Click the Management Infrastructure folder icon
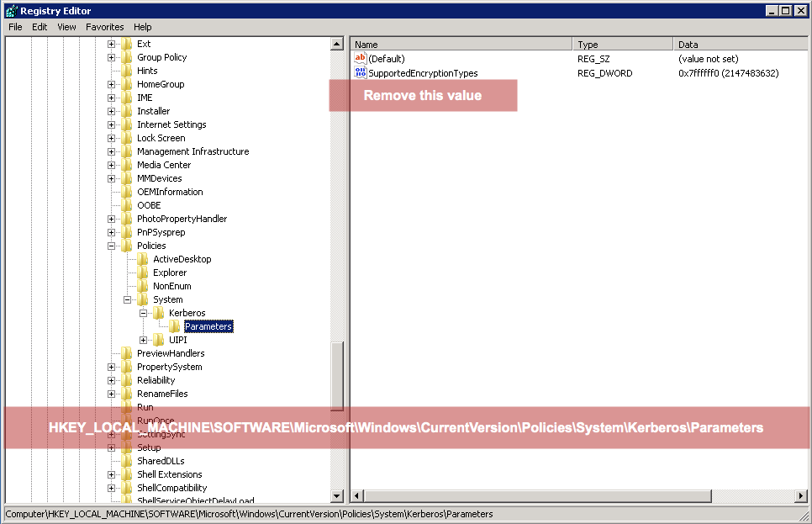This screenshot has width=812, height=524. pyautogui.click(x=127, y=152)
